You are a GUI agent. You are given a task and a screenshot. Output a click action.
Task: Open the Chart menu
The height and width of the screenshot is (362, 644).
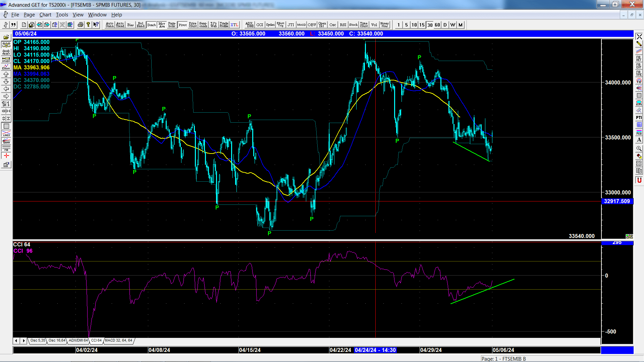[45, 15]
